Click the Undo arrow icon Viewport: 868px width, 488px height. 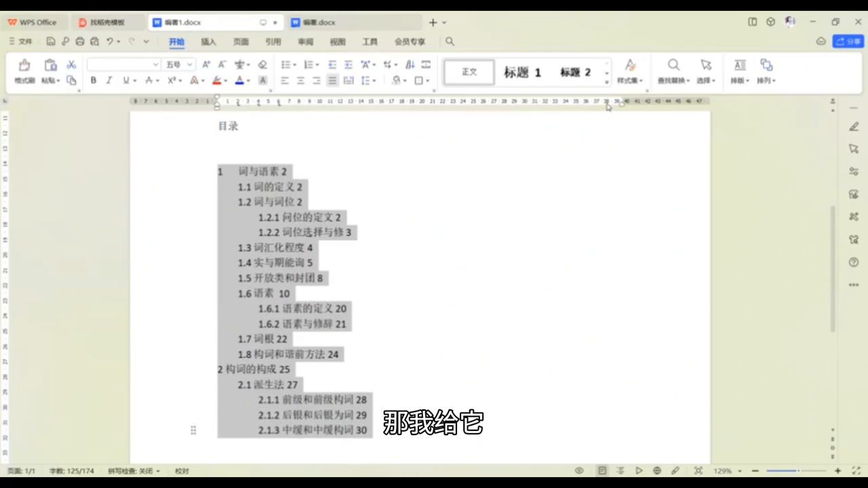(109, 41)
